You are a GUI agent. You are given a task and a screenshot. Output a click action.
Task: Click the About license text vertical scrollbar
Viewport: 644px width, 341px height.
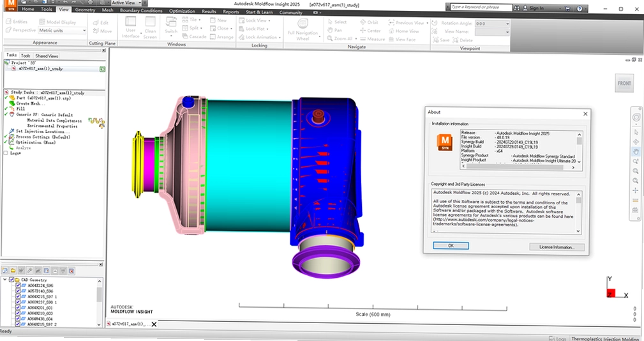click(579, 213)
